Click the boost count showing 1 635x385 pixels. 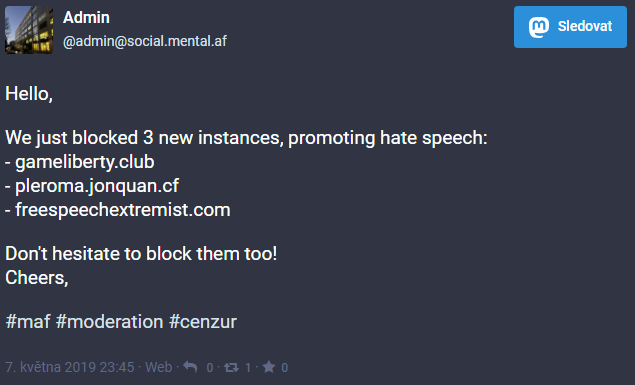point(248,368)
